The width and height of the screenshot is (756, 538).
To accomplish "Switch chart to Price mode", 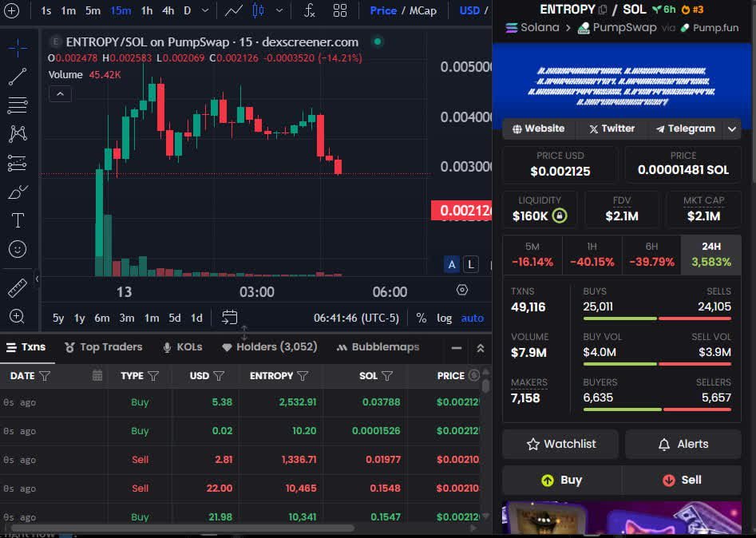I will point(383,10).
